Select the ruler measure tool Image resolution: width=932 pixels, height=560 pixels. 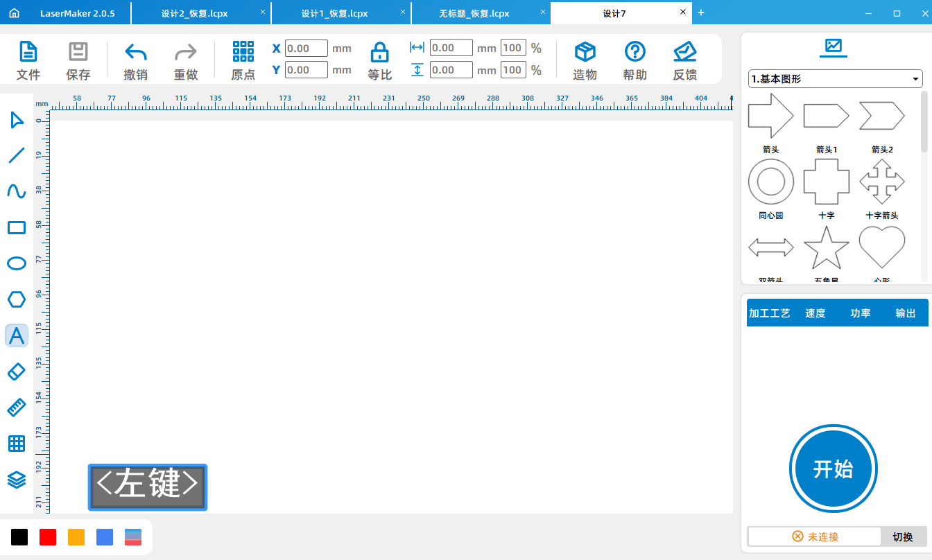pos(17,408)
